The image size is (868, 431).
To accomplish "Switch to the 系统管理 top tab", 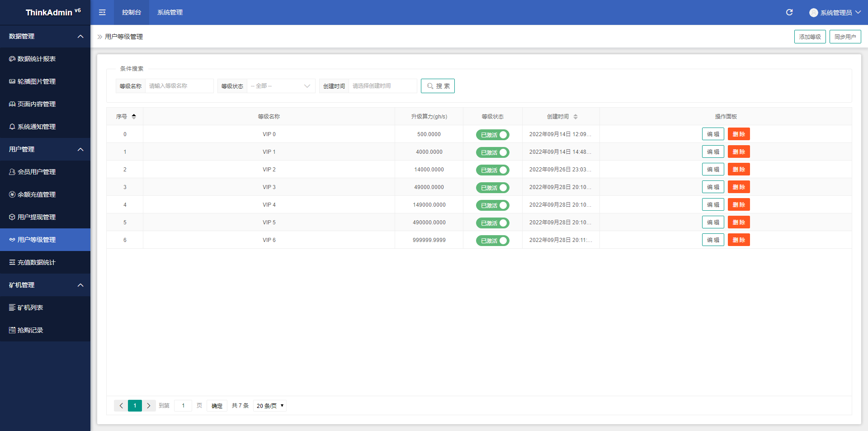I will click(170, 12).
